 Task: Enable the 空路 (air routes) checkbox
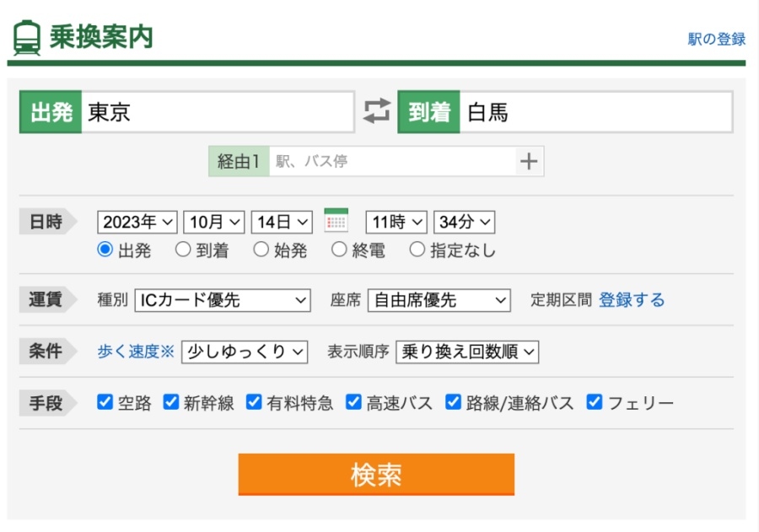(105, 402)
